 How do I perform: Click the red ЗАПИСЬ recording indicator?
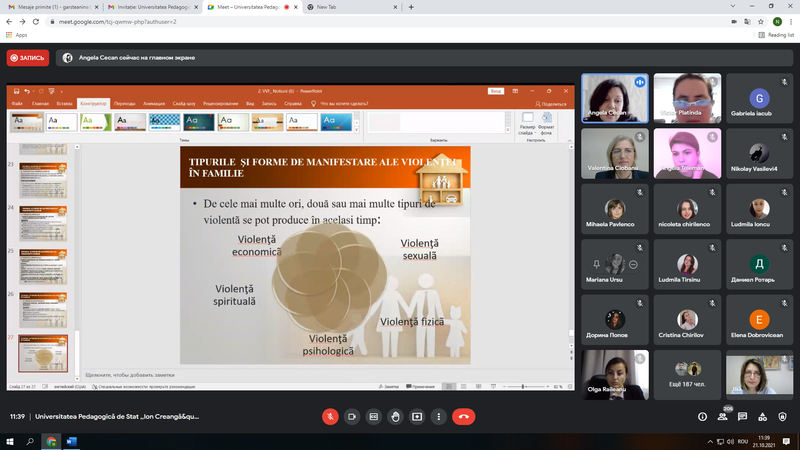27,58
